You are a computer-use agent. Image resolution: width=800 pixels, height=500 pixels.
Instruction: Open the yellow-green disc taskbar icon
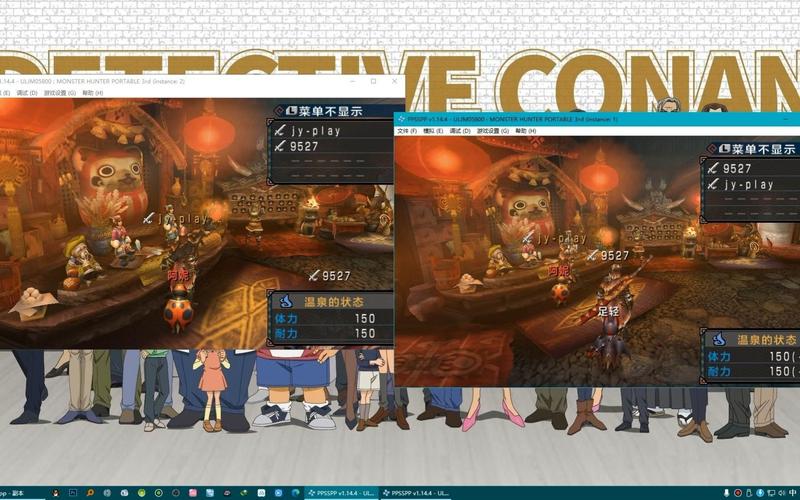141,493
